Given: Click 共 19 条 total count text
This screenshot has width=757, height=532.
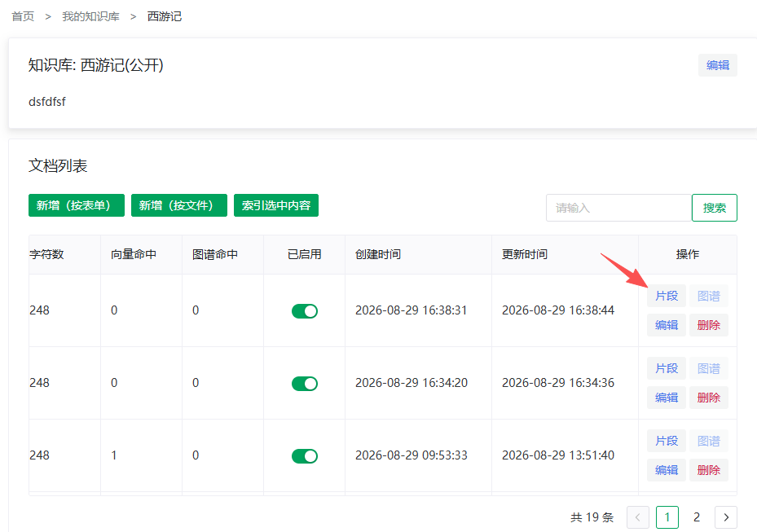Looking at the screenshot, I should (592, 517).
